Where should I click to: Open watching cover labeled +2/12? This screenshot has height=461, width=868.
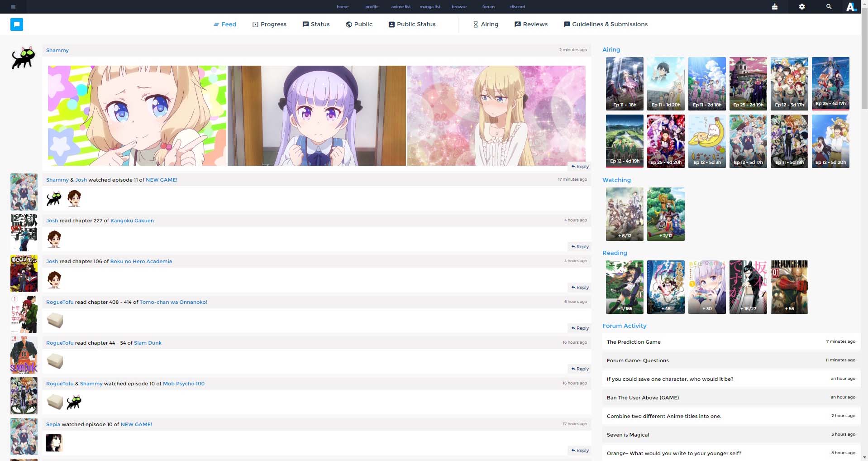coord(666,214)
